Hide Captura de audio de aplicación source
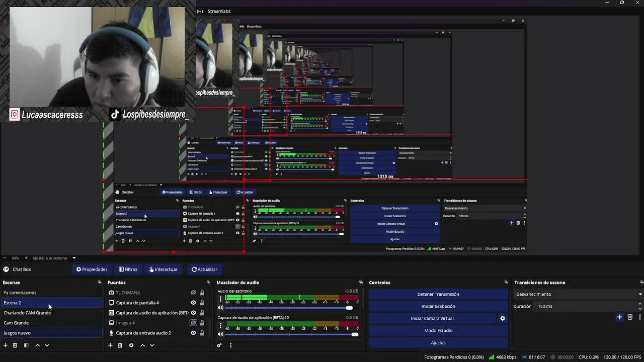644x362 pixels. coord(193,313)
